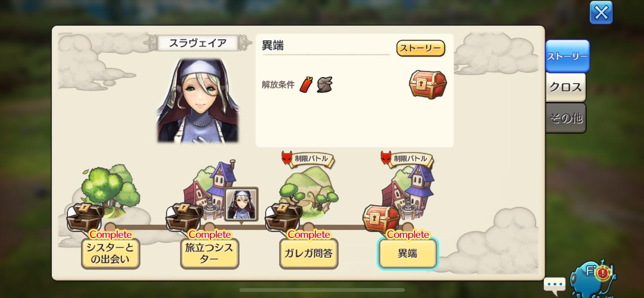The image size is (644, 298).
Task: Tap the gray stone unlock-condition icon
Action: click(324, 85)
